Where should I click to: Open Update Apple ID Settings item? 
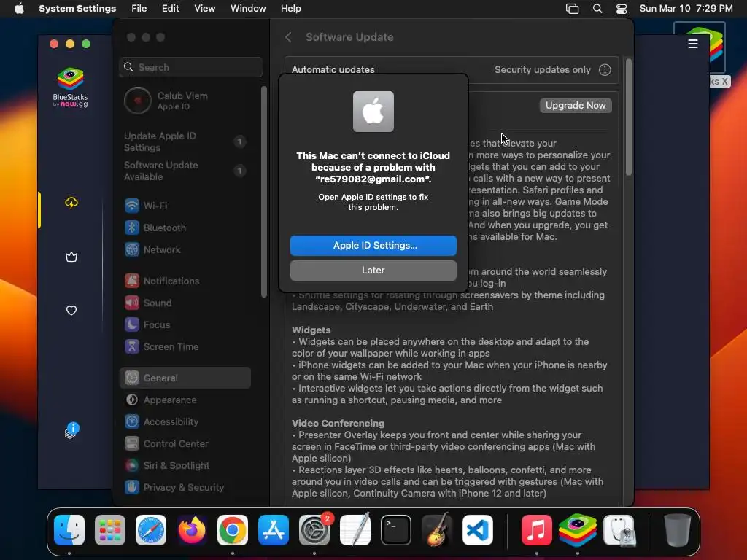[x=186, y=142]
